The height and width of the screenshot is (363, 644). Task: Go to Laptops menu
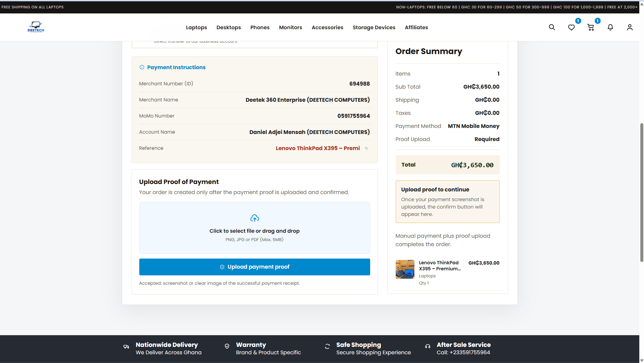(196, 28)
